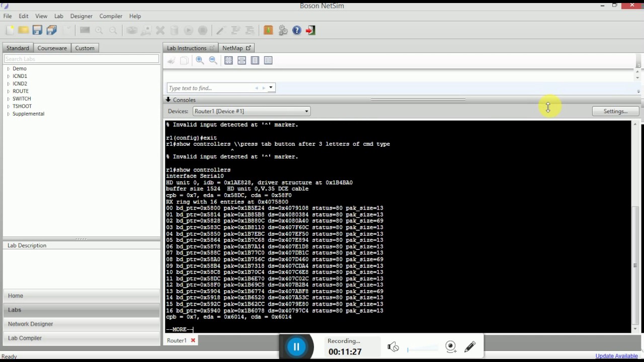
Task: Toggle the webcam in the recorder bar
Action: [451, 346]
